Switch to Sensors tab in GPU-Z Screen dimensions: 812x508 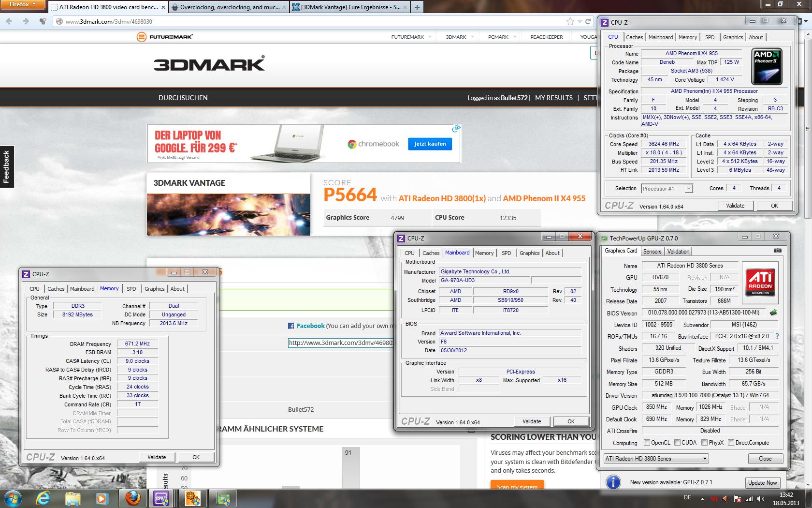pyautogui.click(x=652, y=251)
